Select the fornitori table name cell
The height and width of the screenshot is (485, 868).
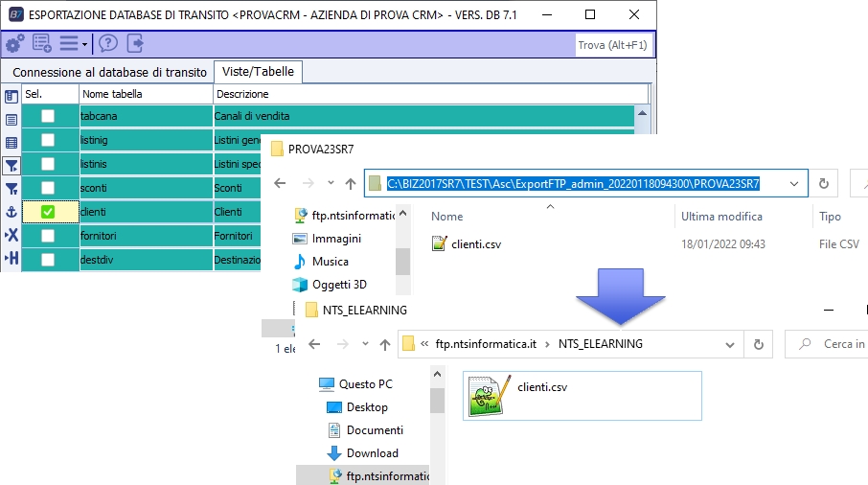point(147,235)
